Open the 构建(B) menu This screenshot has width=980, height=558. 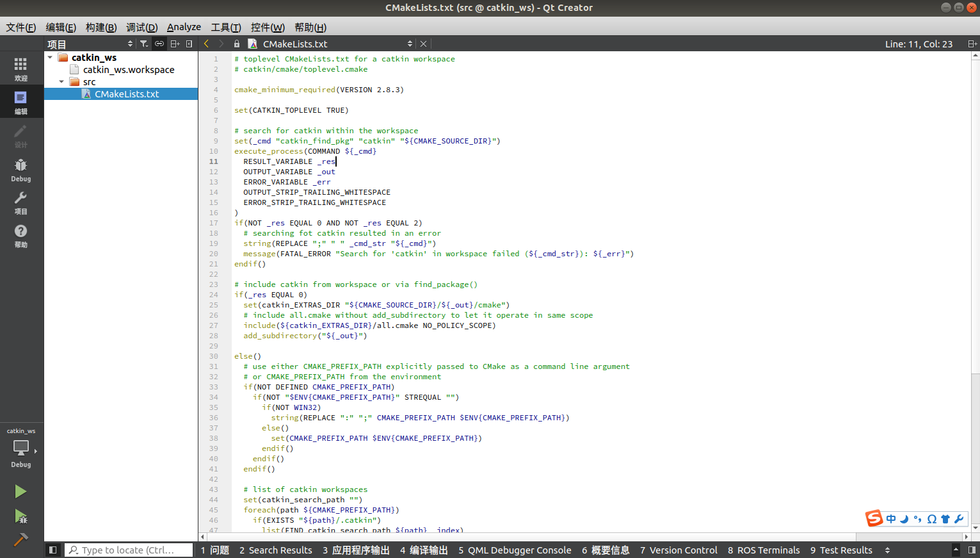point(101,27)
